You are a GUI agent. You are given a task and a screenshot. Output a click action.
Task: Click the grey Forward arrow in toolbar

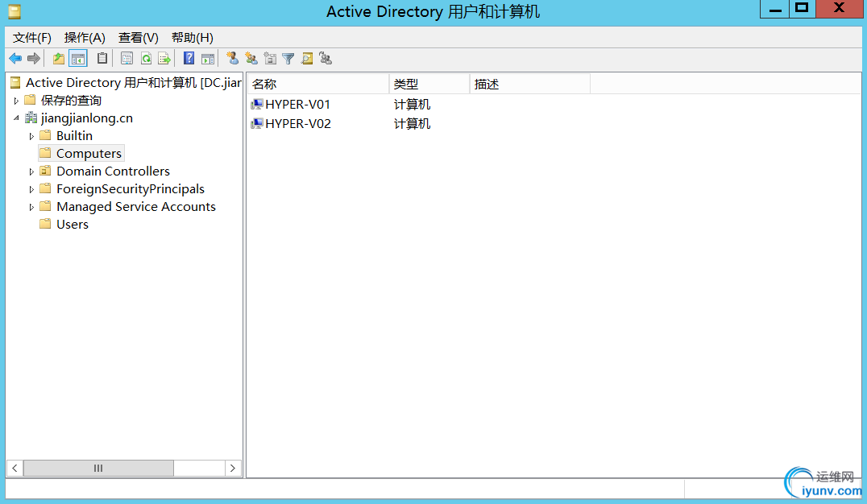(34, 58)
